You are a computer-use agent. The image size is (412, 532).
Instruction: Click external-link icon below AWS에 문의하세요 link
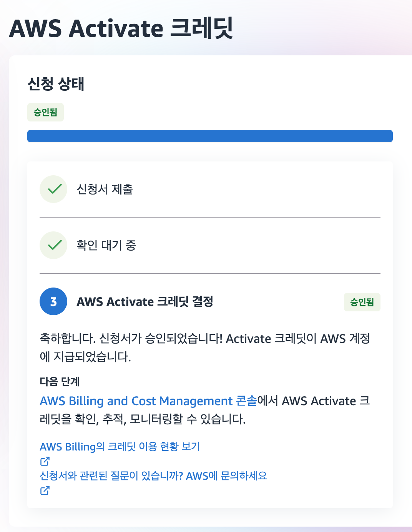(x=45, y=490)
